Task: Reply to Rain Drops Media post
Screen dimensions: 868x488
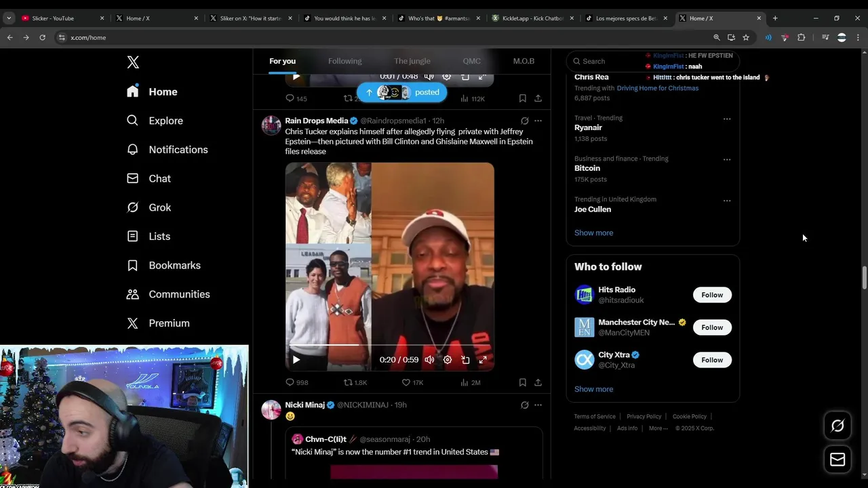Action: tap(296, 382)
